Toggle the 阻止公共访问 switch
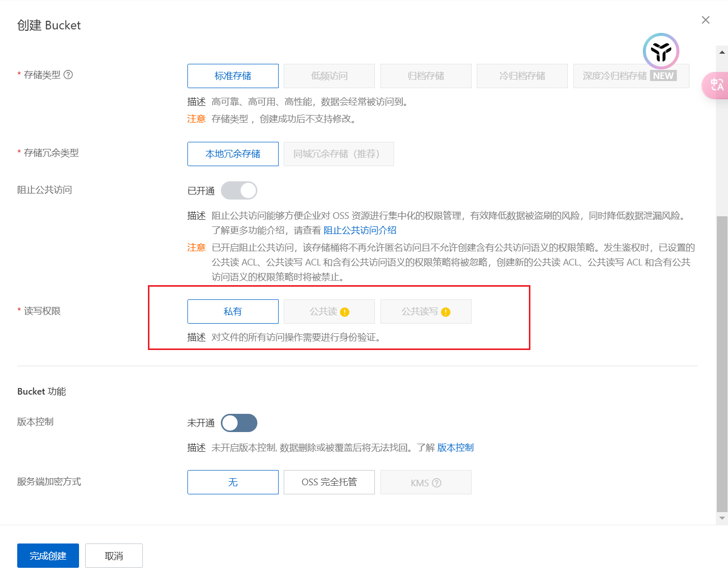 point(239,191)
